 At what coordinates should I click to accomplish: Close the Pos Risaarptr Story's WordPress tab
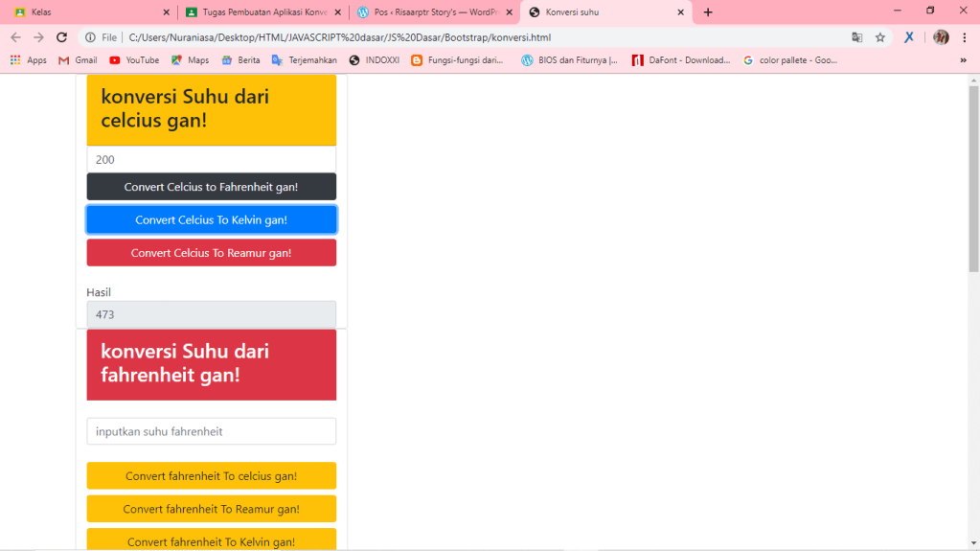[x=510, y=12]
